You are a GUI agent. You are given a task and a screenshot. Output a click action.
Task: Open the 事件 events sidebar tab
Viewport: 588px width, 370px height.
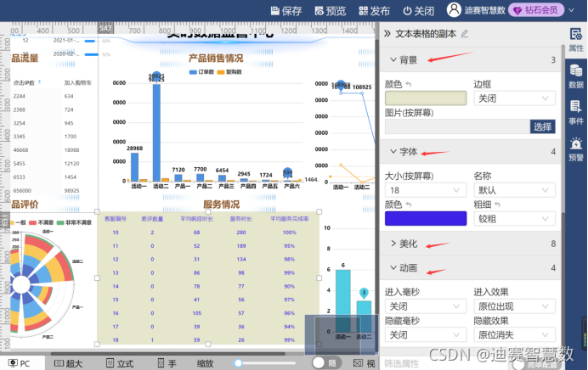coord(576,113)
